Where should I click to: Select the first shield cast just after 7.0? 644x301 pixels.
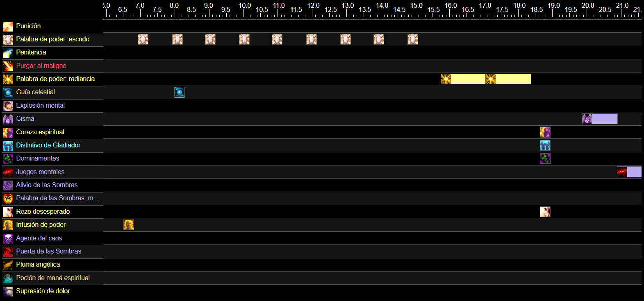(143, 39)
